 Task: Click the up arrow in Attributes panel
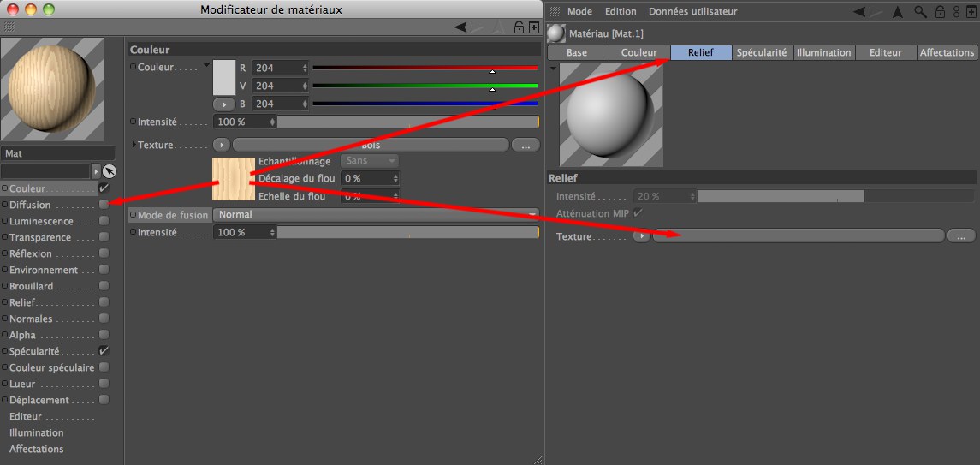click(x=897, y=12)
